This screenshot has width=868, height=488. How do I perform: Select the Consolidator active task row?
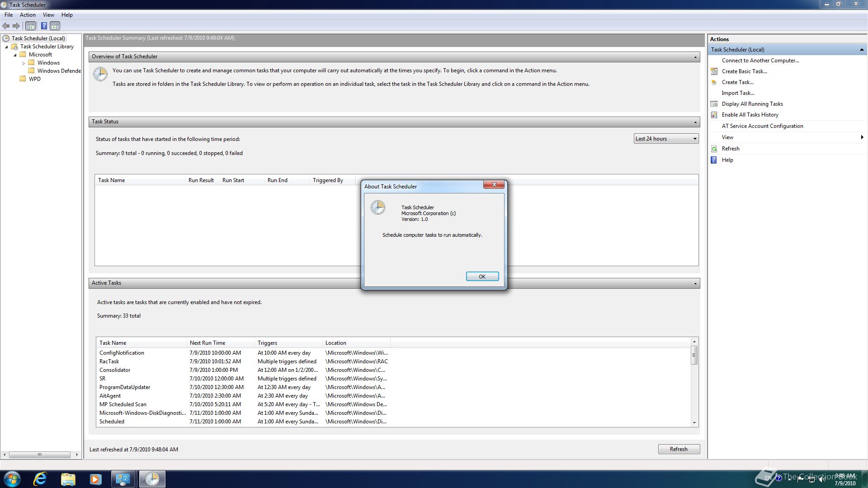[244, 370]
